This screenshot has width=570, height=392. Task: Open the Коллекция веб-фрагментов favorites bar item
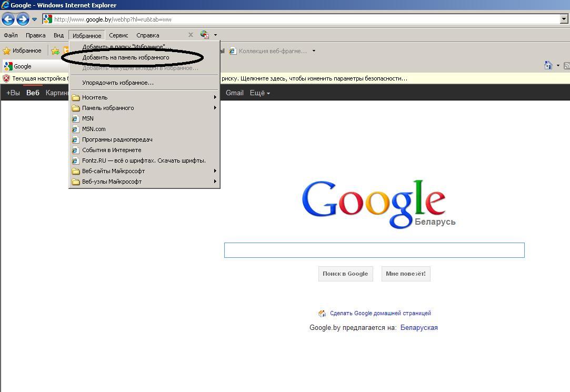pyautogui.click(x=268, y=51)
